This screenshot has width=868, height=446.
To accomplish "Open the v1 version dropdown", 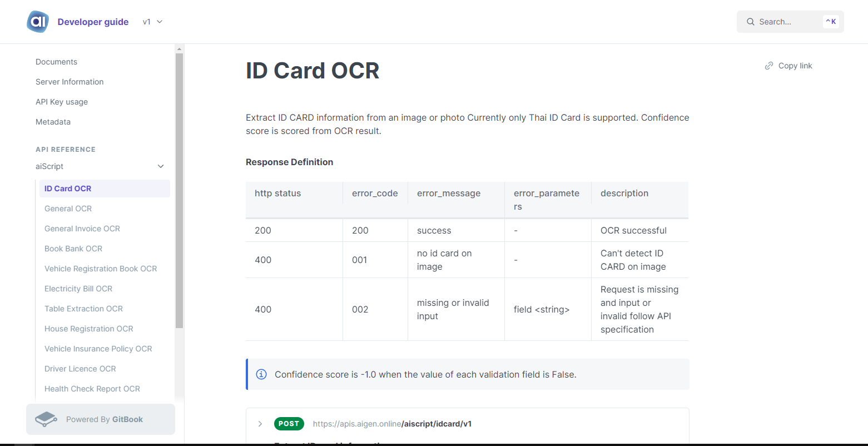I will pos(152,22).
